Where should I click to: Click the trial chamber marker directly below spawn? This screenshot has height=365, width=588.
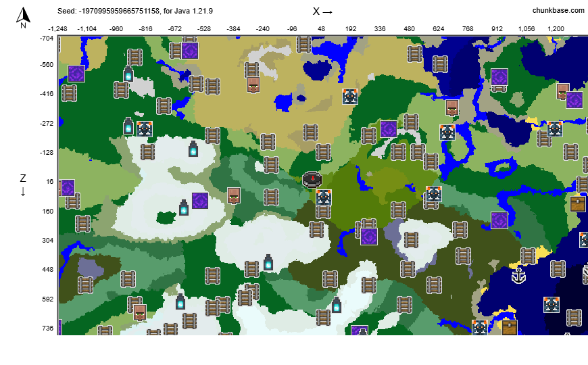pos(324,197)
